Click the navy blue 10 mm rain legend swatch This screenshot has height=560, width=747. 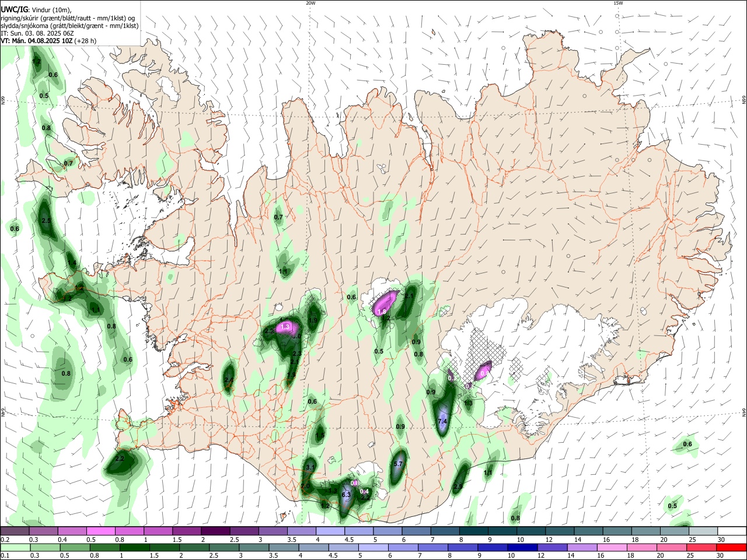[x=521, y=548]
